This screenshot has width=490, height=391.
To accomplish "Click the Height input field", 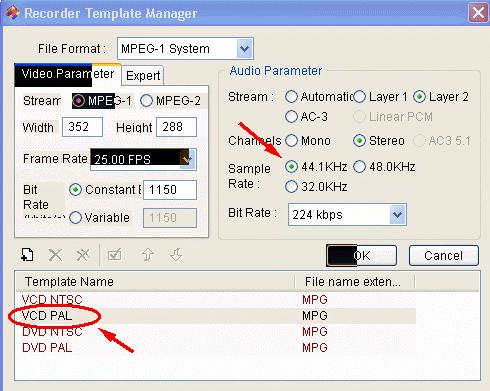I will click(x=177, y=127).
